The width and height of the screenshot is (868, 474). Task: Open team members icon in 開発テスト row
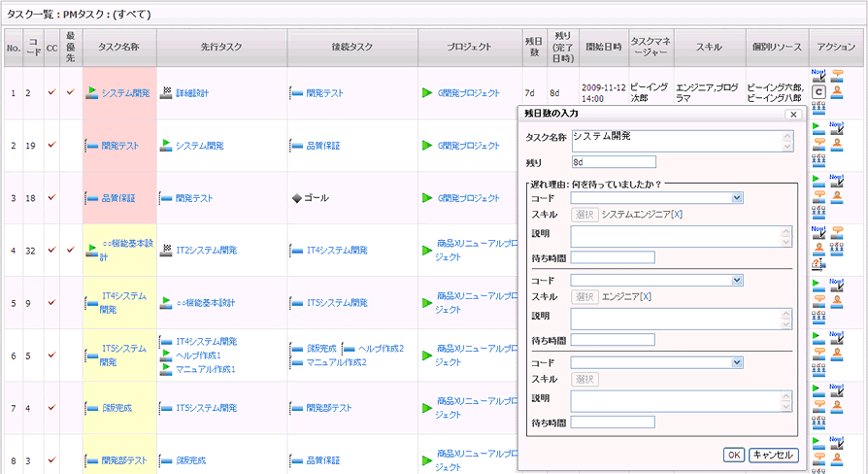(x=818, y=160)
